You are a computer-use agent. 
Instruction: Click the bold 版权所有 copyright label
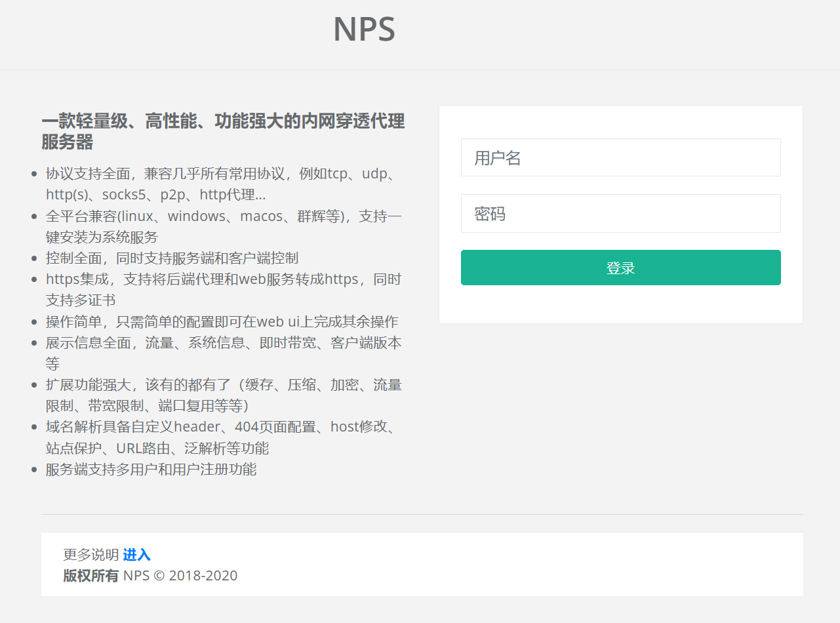(x=91, y=576)
